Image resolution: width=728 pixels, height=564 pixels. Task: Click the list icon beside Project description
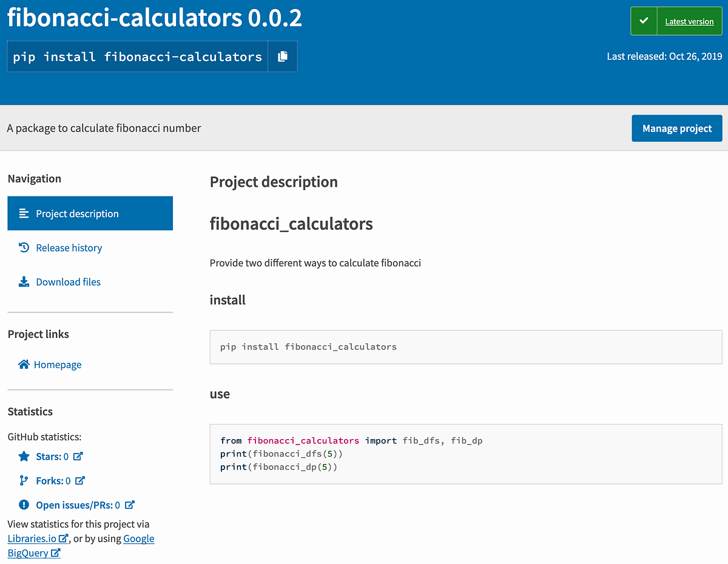tap(23, 213)
